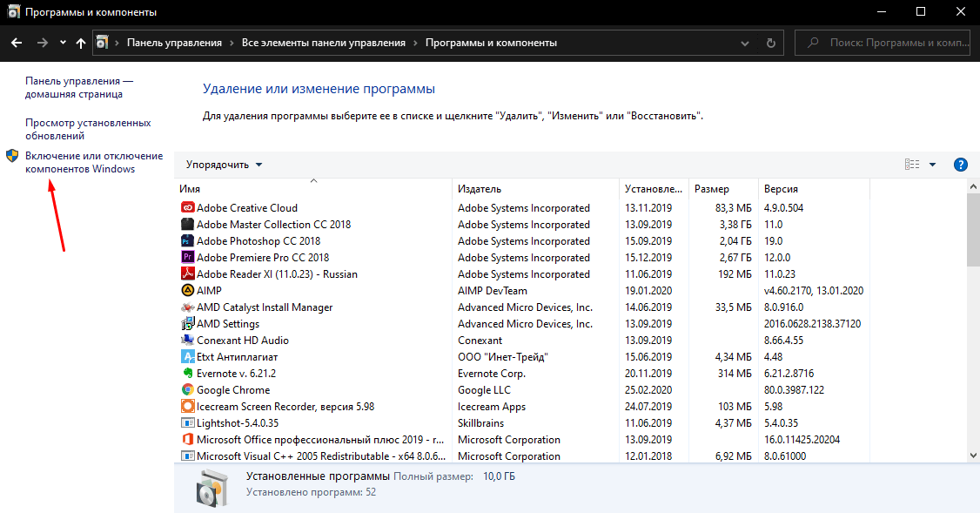Click version cell v4.60.2170, 13.01.2020
Screen dimensions: 980x513
pyautogui.click(x=814, y=290)
